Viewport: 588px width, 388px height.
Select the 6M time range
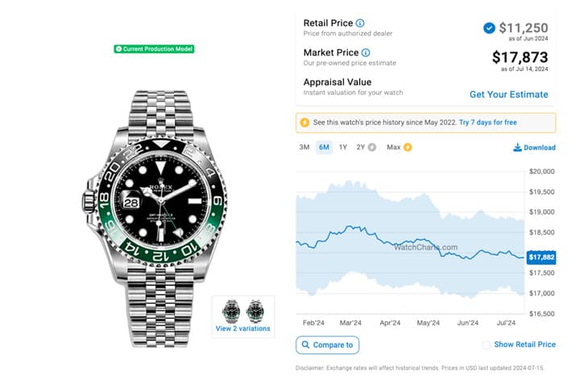324,147
